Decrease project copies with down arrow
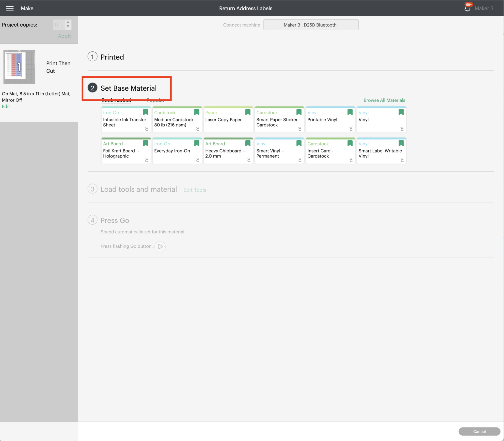This screenshot has height=441, width=504. [x=68, y=27]
